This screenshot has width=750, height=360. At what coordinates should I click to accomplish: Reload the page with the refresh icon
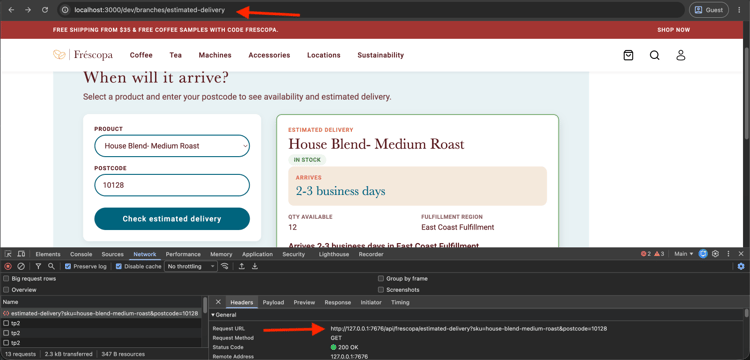click(x=45, y=10)
